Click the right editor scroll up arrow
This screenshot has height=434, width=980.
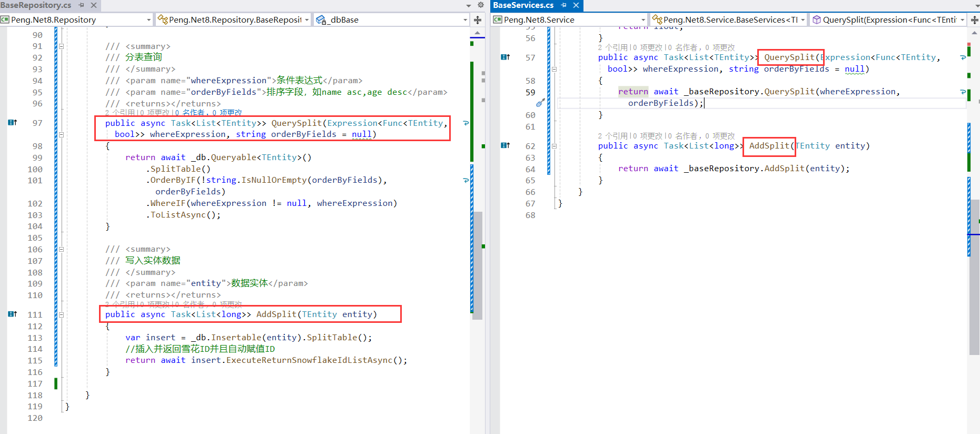[x=974, y=33]
